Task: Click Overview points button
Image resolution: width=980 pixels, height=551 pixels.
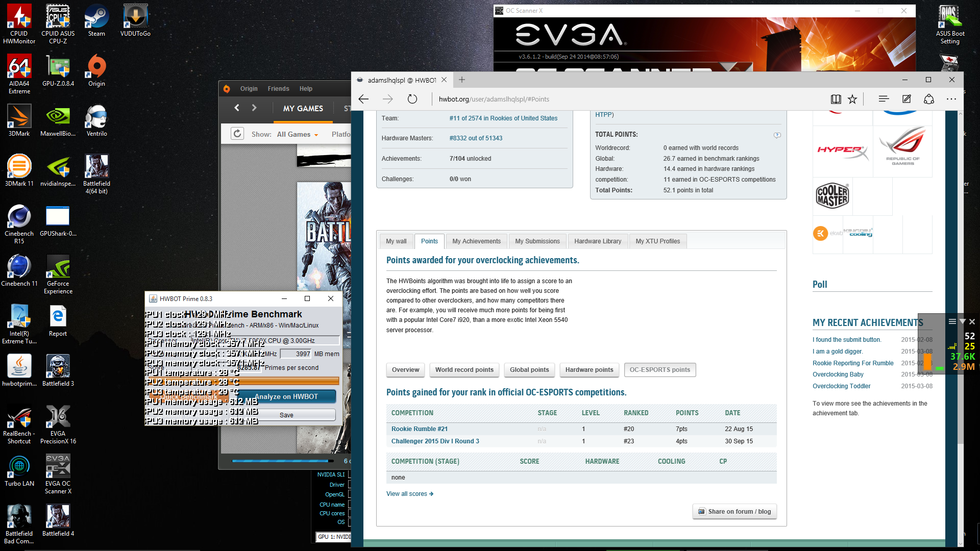Action: tap(405, 370)
